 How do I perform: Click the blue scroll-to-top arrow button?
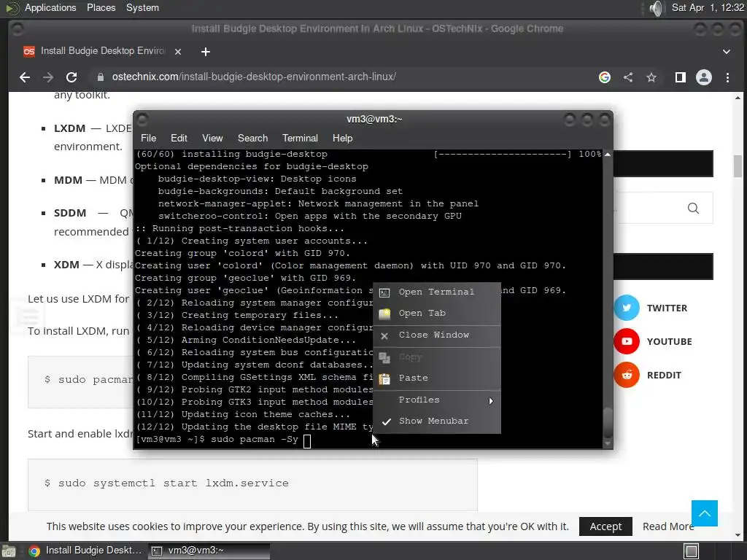tap(705, 513)
